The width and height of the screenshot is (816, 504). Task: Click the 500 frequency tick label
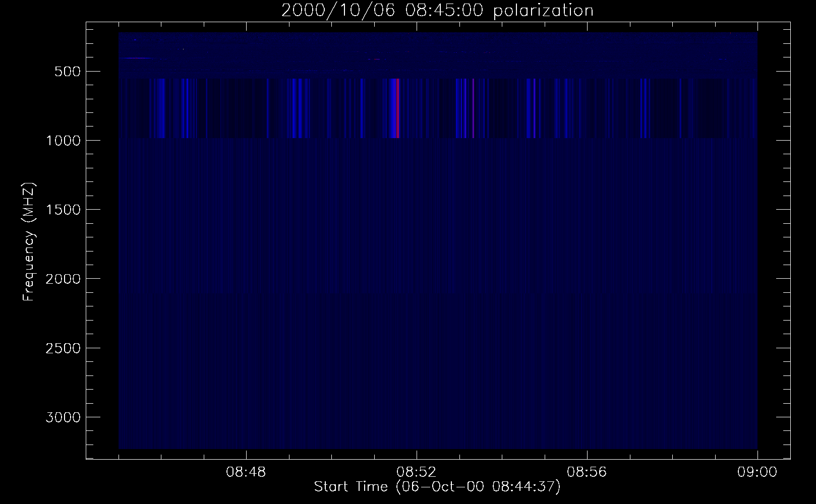(x=68, y=72)
